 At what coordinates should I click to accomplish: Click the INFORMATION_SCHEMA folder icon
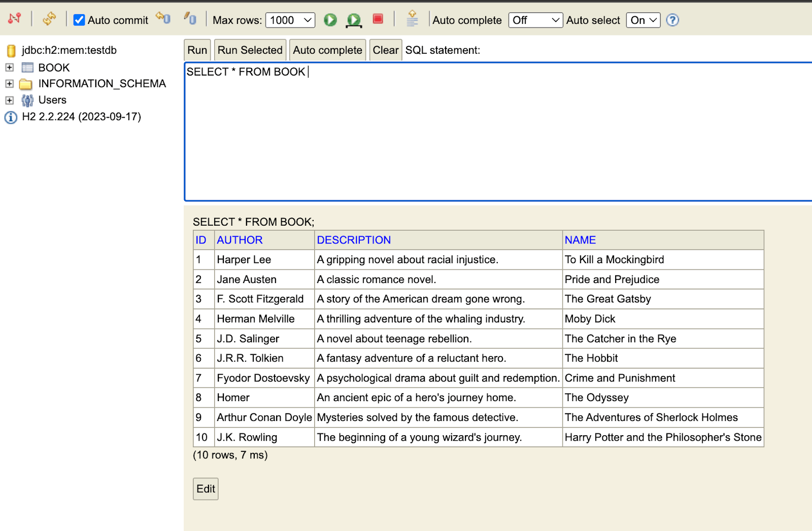click(x=26, y=84)
